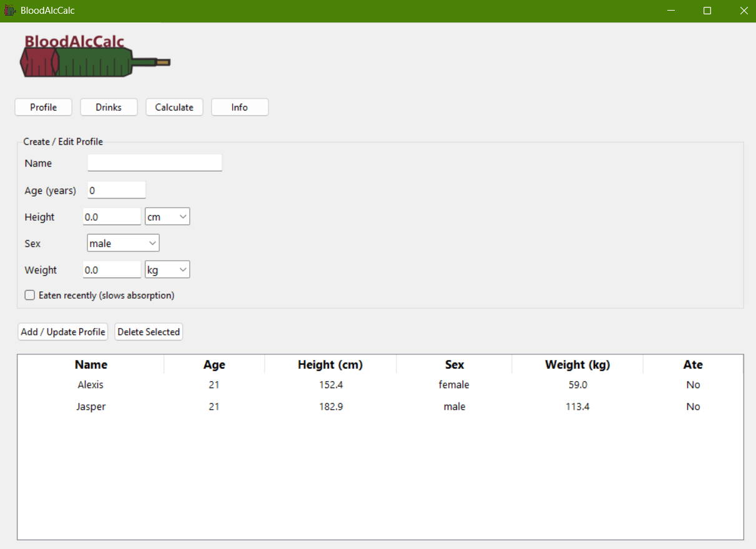Click Jasper's weight value 113.4

[x=577, y=407]
